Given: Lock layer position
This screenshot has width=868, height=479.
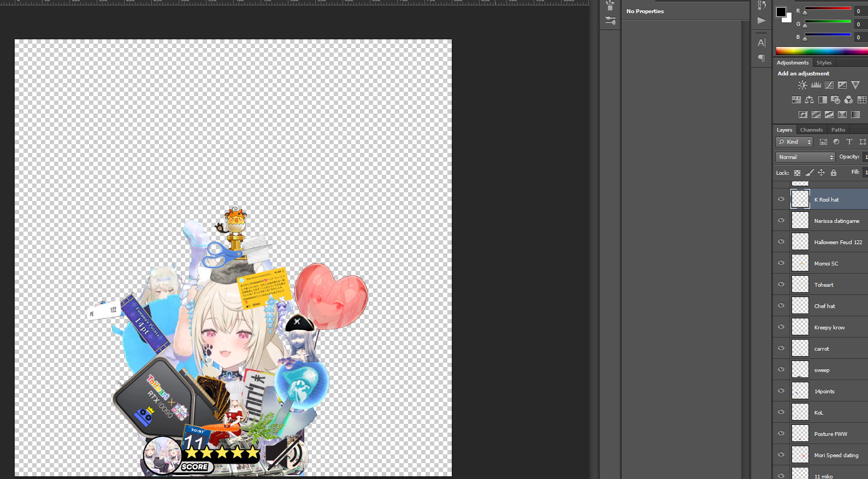Looking at the screenshot, I should [x=822, y=173].
